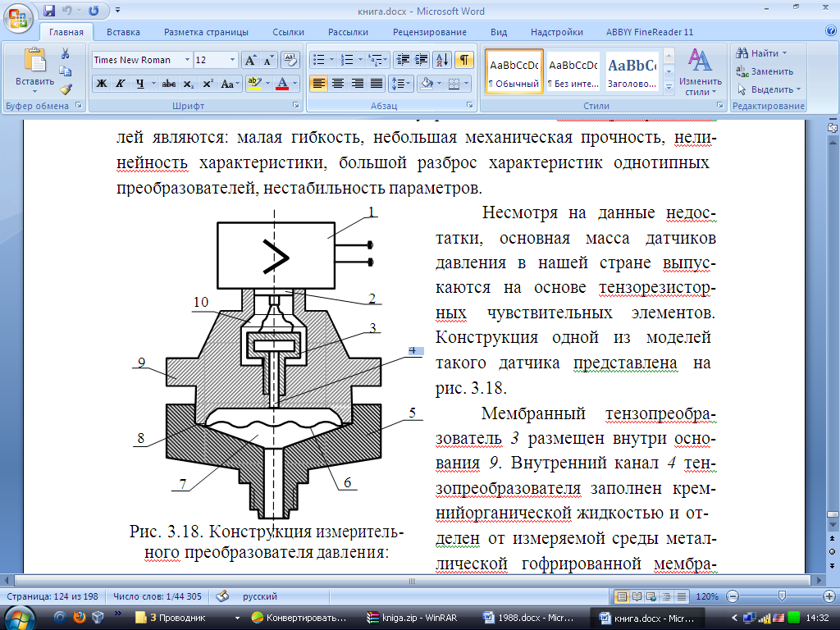The width and height of the screenshot is (840, 630).
Task: Apply subscript formatting
Action: point(189,84)
